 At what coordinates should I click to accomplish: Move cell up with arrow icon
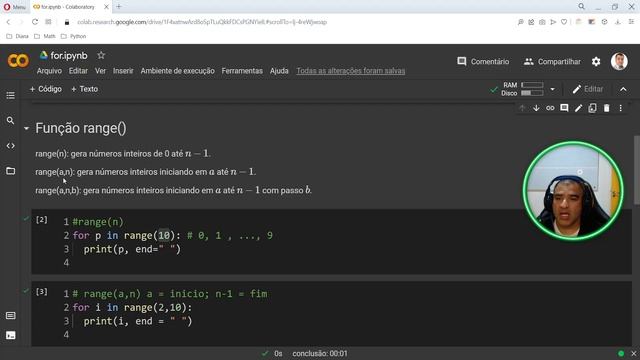pos(522,108)
